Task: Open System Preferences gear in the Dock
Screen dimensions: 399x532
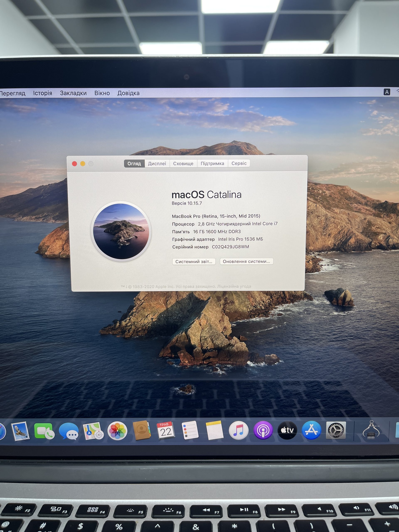Action: 336,430
